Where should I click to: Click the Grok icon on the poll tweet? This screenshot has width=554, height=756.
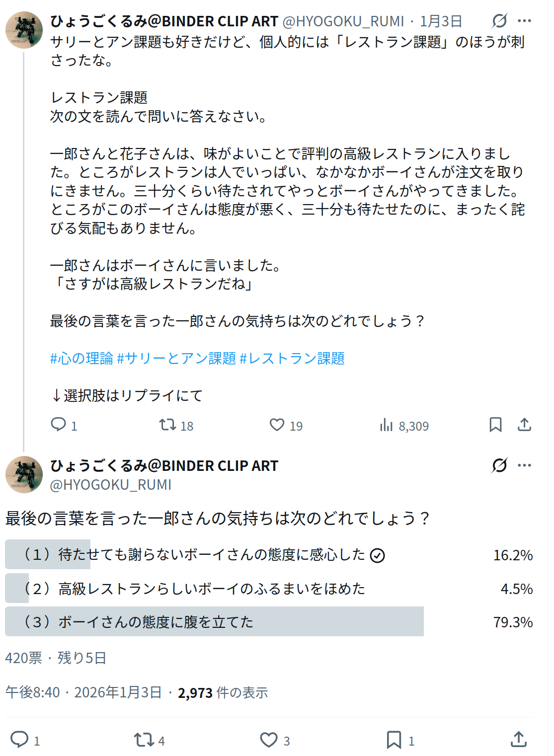pos(499,465)
